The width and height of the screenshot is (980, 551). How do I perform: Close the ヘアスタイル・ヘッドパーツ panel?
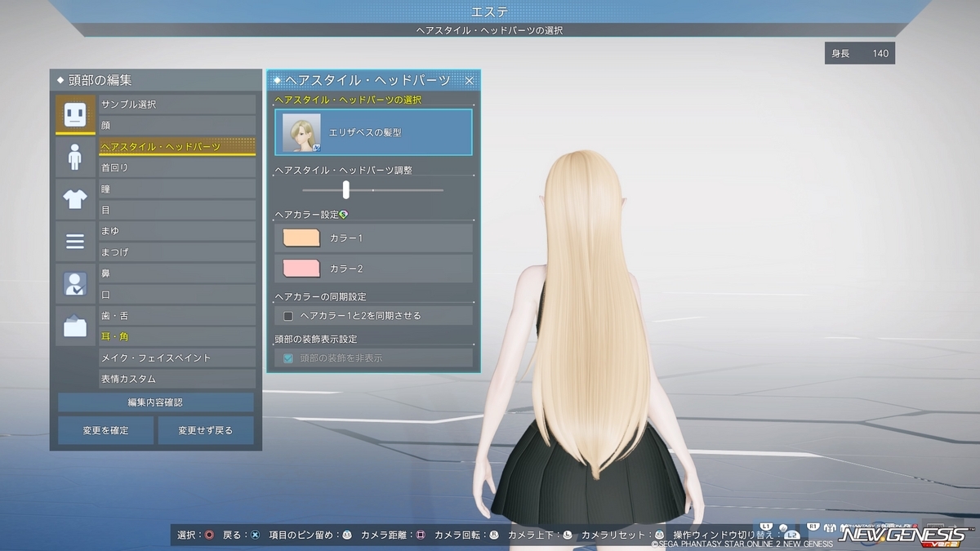470,80
